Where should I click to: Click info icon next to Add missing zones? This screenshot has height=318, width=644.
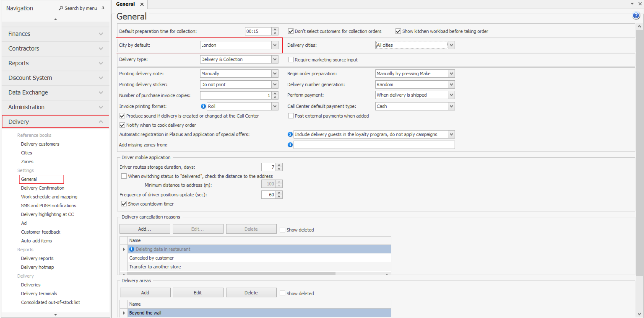click(x=290, y=145)
